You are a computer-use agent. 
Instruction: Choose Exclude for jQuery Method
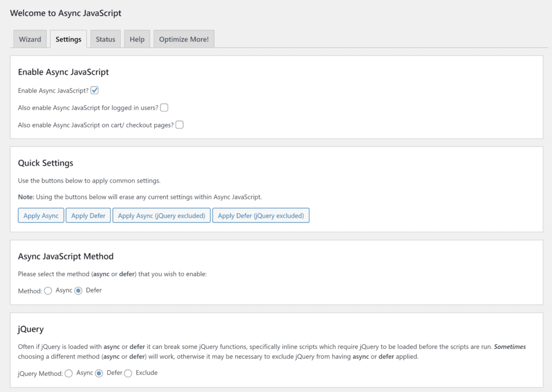pyautogui.click(x=128, y=373)
